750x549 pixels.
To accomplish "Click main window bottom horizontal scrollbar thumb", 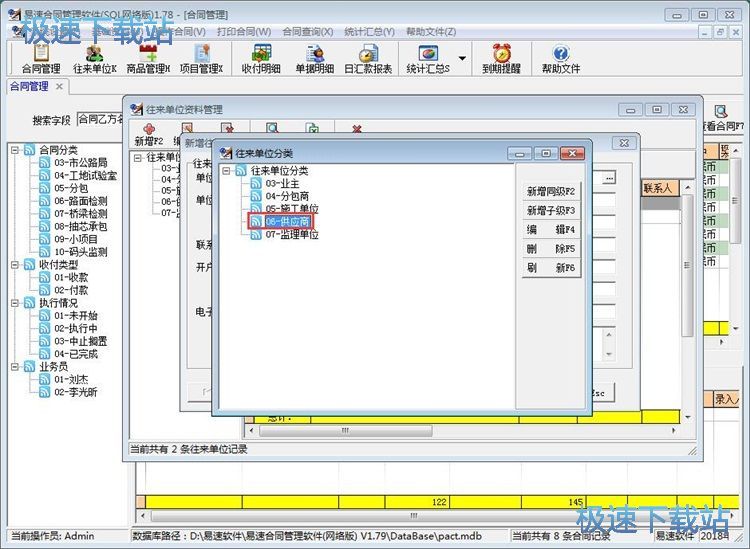I will point(414,516).
